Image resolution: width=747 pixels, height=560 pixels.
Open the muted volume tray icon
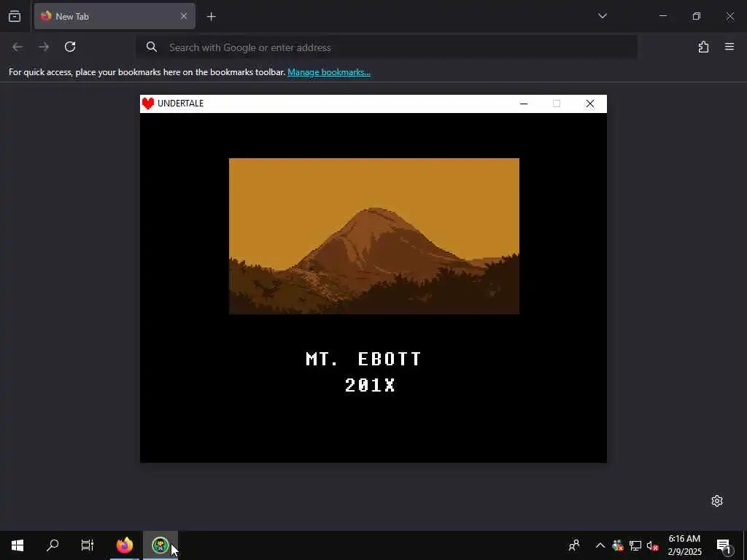point(652,545)
